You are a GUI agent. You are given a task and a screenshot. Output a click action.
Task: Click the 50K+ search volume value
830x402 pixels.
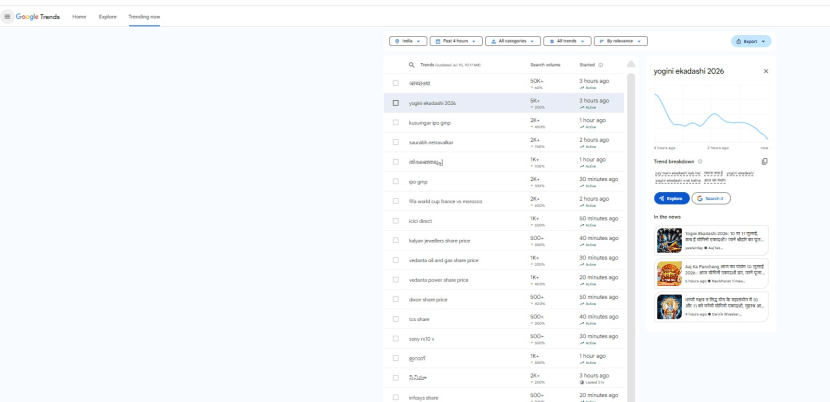click(536, 81)
